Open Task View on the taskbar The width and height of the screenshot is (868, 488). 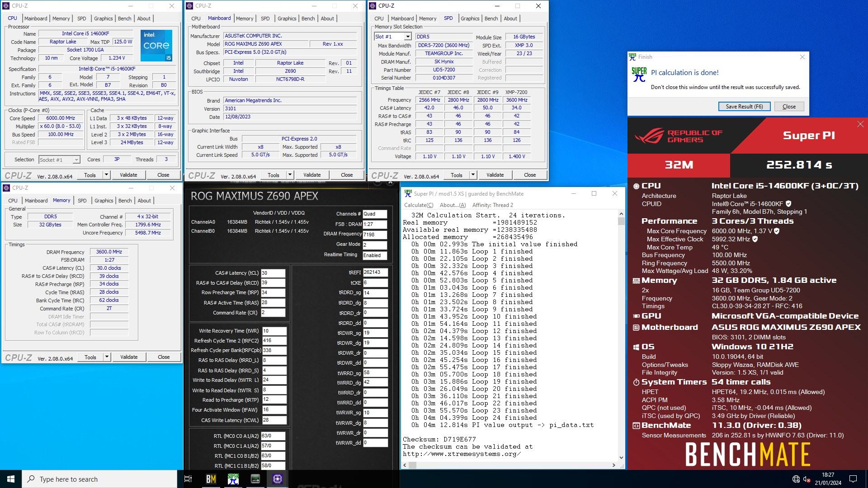188,479
